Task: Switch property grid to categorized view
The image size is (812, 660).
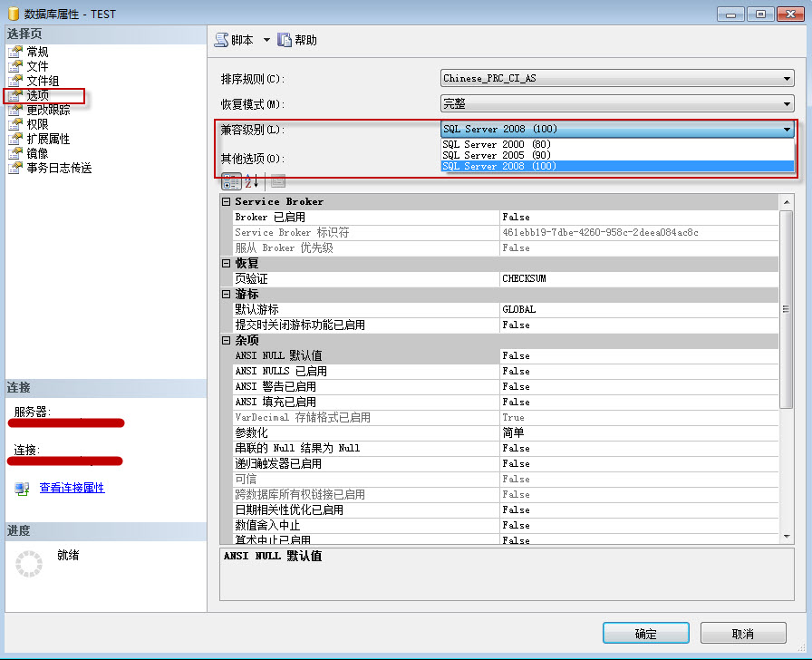Action: (231, 181)
